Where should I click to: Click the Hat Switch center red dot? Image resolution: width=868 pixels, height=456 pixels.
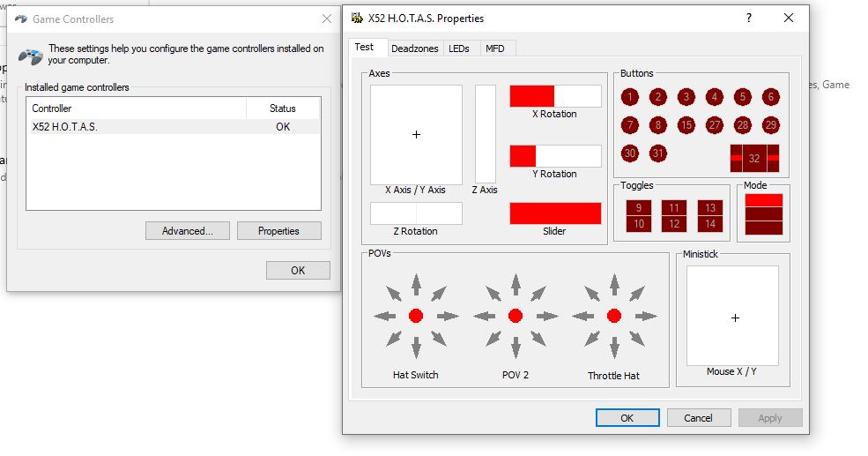click(416, 316)
